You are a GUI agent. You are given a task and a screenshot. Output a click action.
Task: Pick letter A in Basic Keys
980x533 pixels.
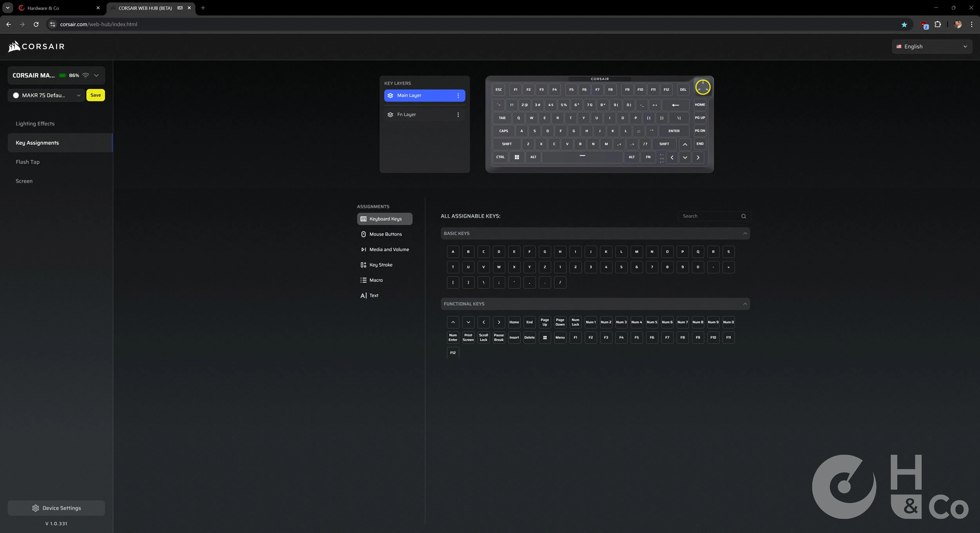453,252
